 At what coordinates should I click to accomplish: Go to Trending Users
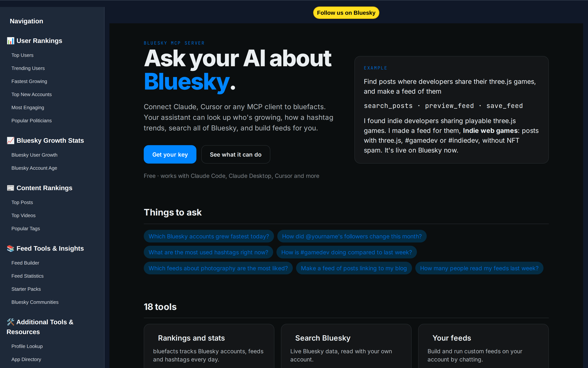click(28, 68)
